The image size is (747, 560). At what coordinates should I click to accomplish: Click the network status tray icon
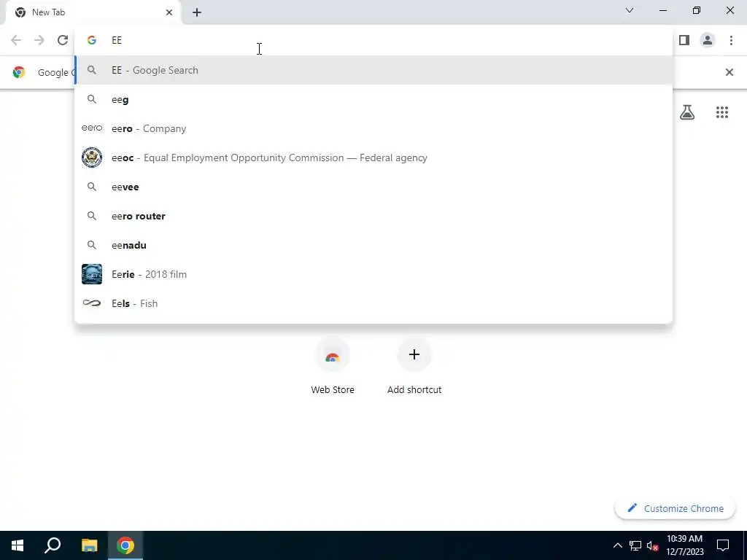[x=635, y=545]
